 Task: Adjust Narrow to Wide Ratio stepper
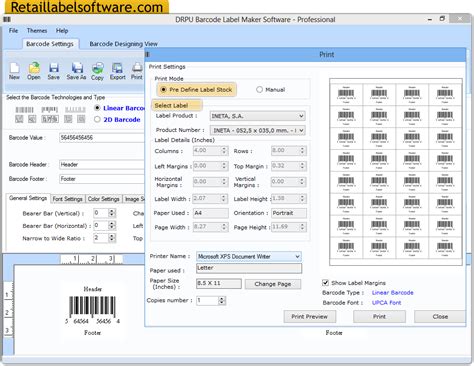[x=112, y=238]
